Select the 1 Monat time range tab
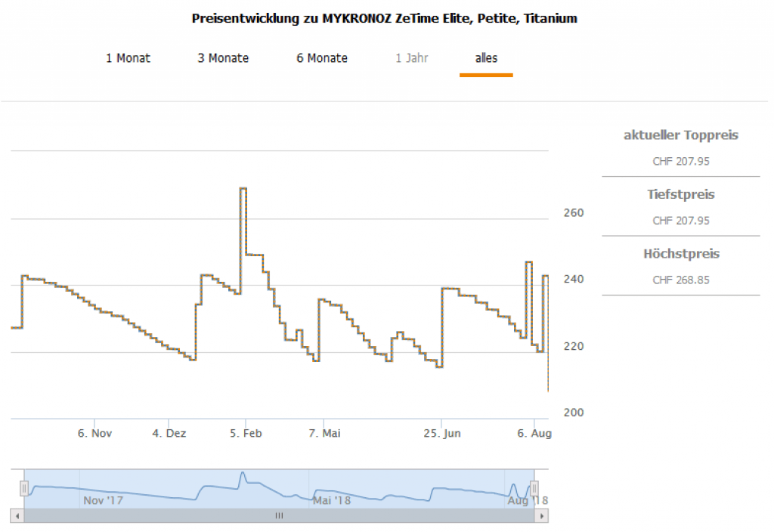The image size is (774, 532). click(128, 58)
